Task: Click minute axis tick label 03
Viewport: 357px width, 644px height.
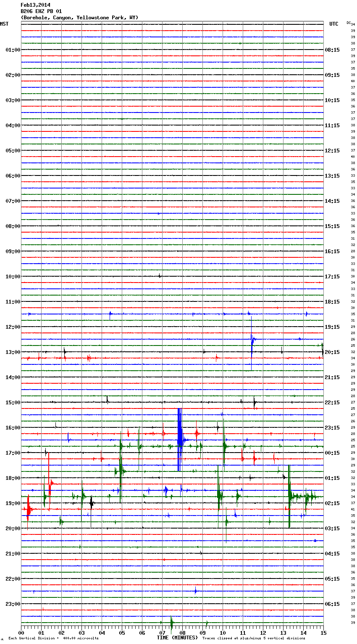Action: [x=82, y=633]
